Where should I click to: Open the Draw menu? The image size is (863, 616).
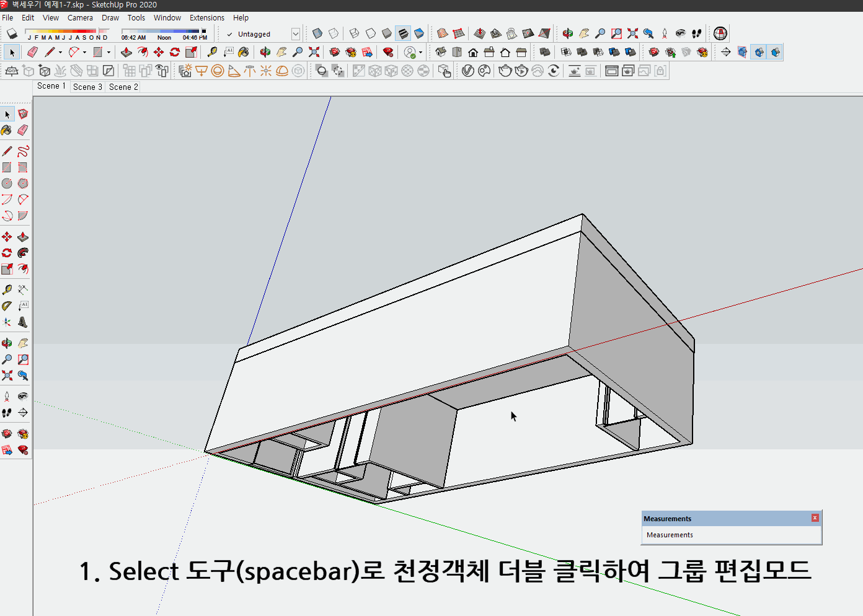(110, 18)
